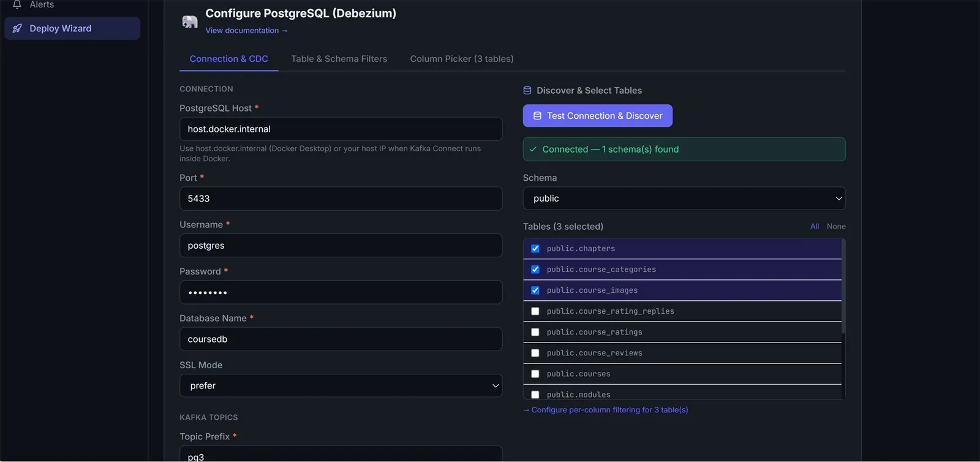Open the View documentation link

[x=246, y=31]
